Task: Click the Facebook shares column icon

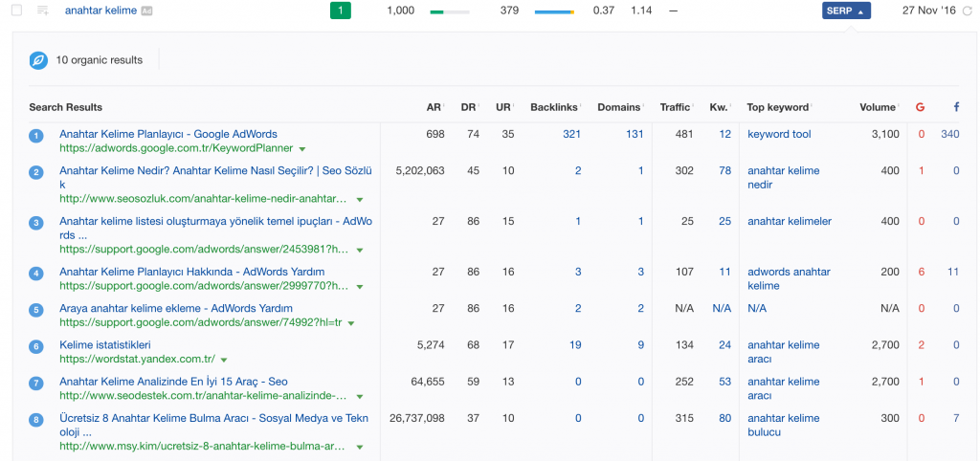Action: click(x=956, y=107)
